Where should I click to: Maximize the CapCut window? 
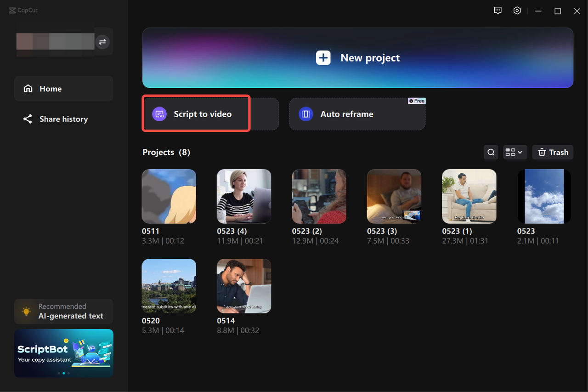click(558, 11)
